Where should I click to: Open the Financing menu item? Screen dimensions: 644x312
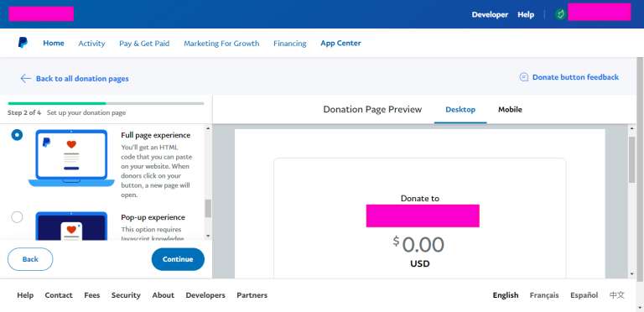coord(289,43)
